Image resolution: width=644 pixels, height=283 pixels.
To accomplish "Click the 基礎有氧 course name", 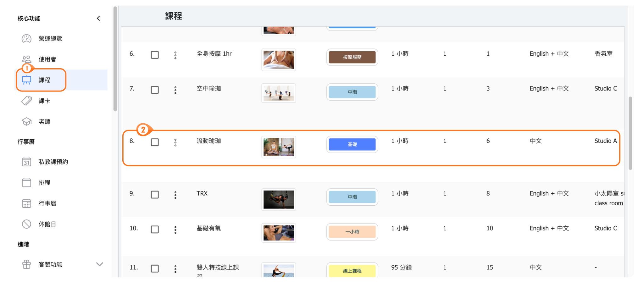I will (x=209, y=228).
